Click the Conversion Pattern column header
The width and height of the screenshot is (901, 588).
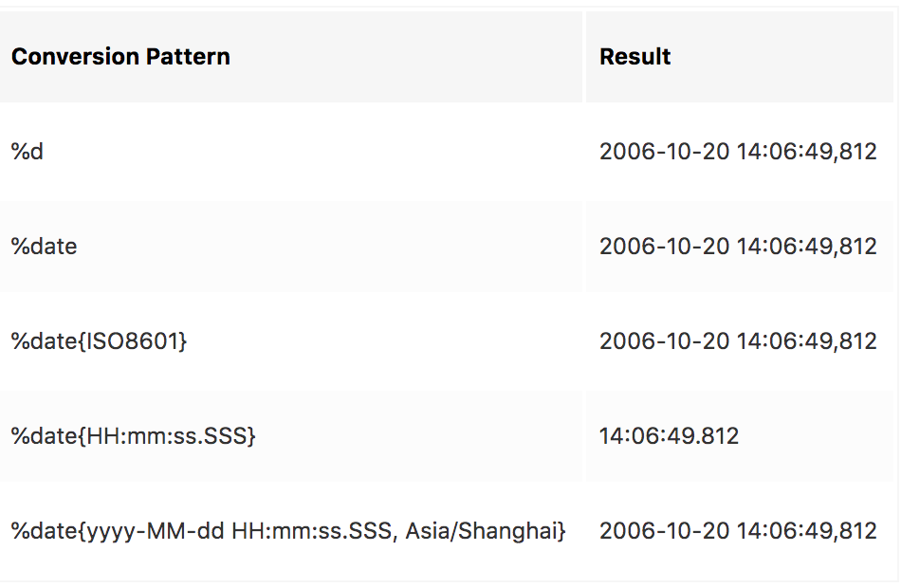[x=291, y=57]
